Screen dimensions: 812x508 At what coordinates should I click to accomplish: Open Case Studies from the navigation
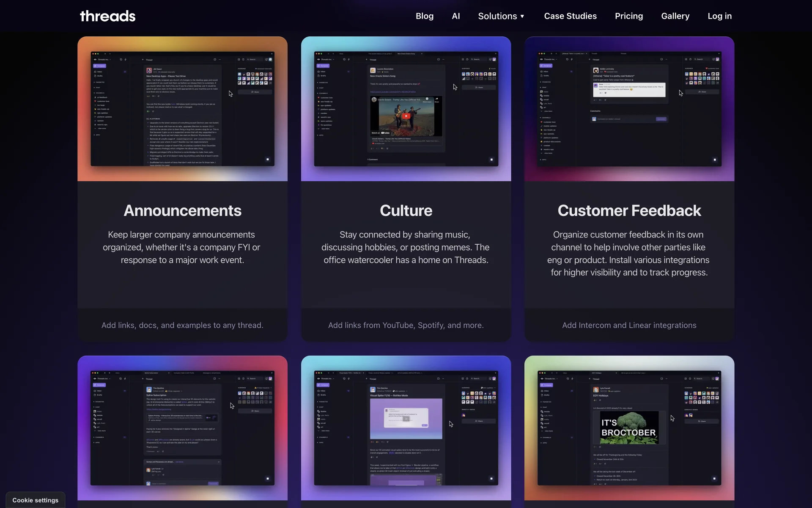[x=570, y=16]
